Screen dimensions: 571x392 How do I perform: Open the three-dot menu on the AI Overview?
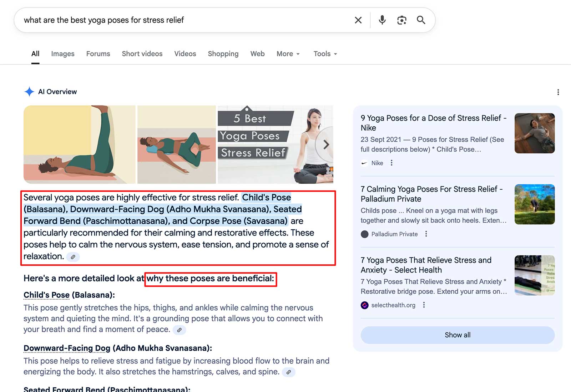tap(558, 92)
